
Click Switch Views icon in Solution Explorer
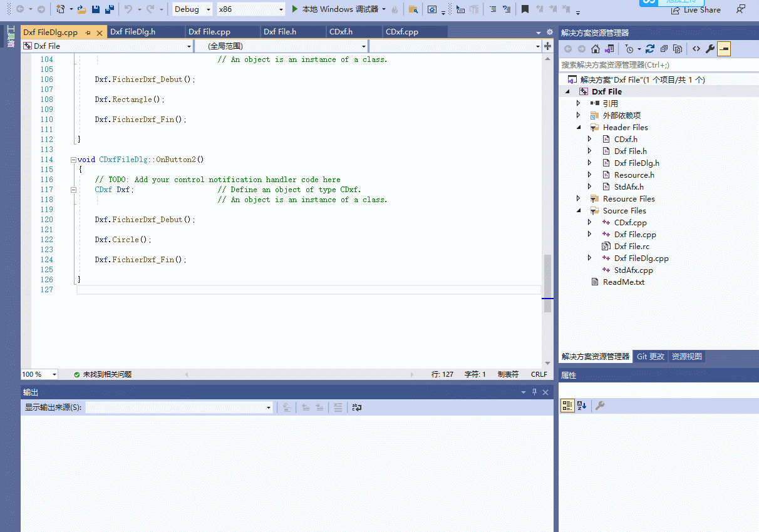(608, 49)
